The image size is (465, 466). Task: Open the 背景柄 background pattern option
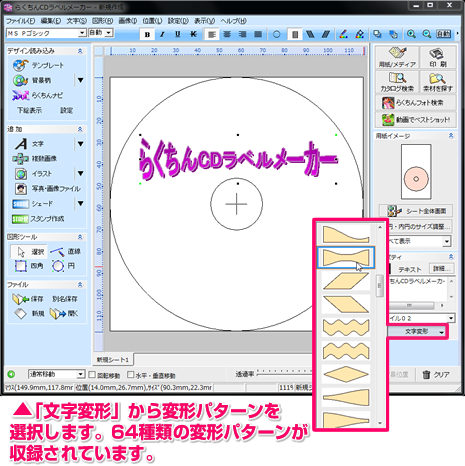(x=33, y=80)
